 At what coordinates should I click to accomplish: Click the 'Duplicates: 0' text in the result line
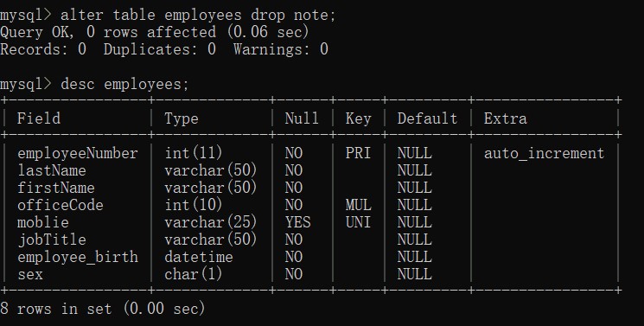click(x=160, y=50)
